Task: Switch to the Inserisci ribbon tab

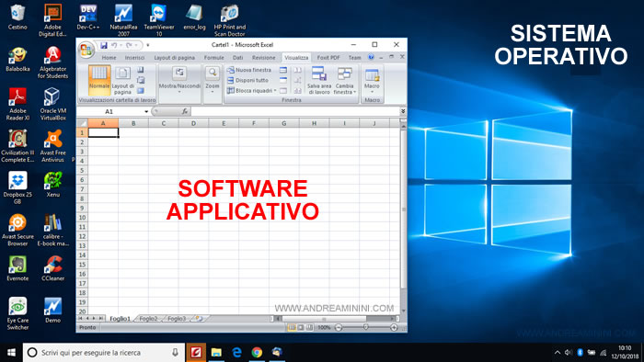Action: point(134,57)
